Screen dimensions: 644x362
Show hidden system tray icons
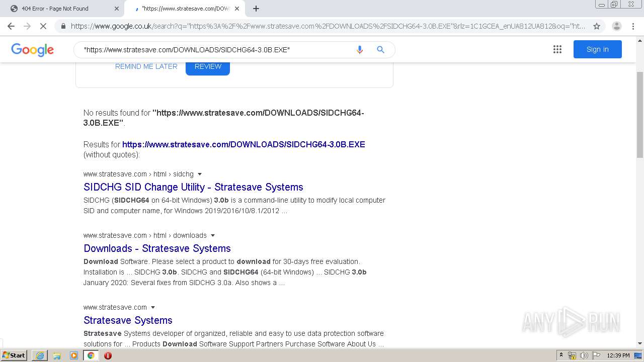561,355
